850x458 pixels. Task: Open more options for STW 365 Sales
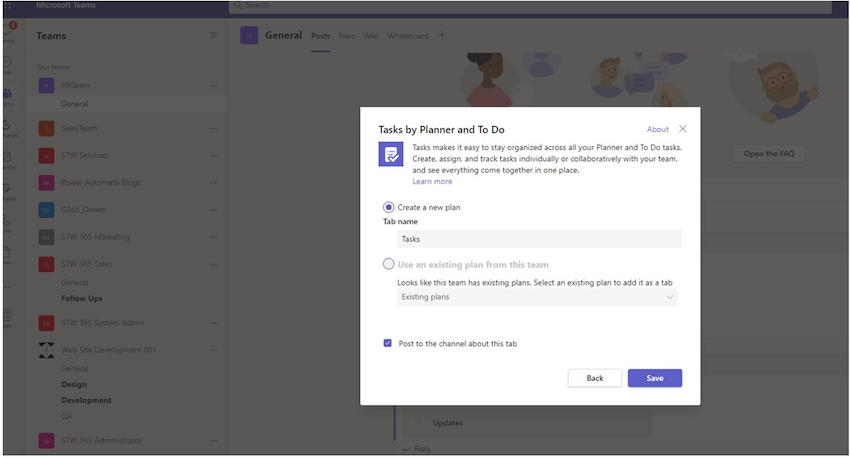[213, 264]
